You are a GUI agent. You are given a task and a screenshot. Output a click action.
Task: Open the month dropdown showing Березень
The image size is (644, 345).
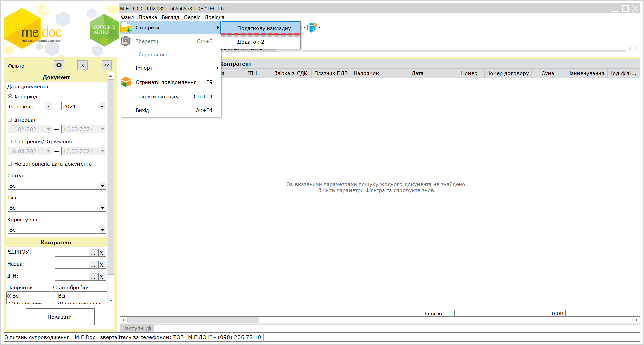30,107
